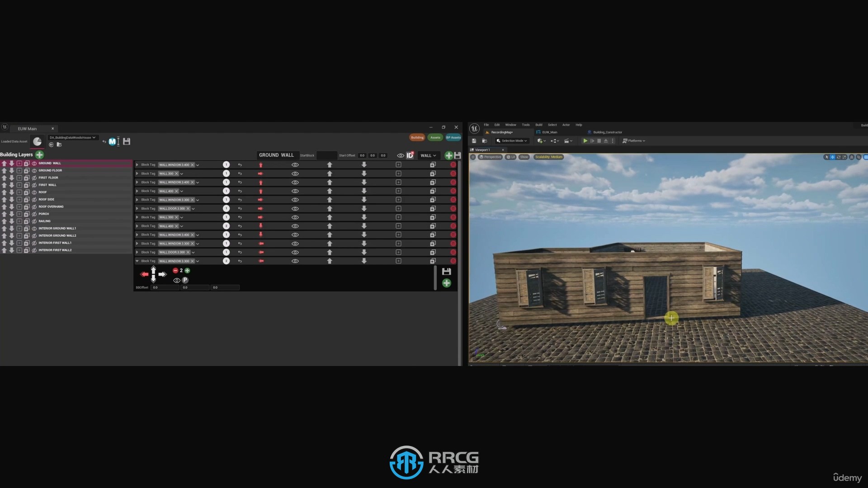Click the first BBOffset value field
Image resolution: width=868 pixels, height=488 pixels.
pyautogui.click(x=165, y=287)
